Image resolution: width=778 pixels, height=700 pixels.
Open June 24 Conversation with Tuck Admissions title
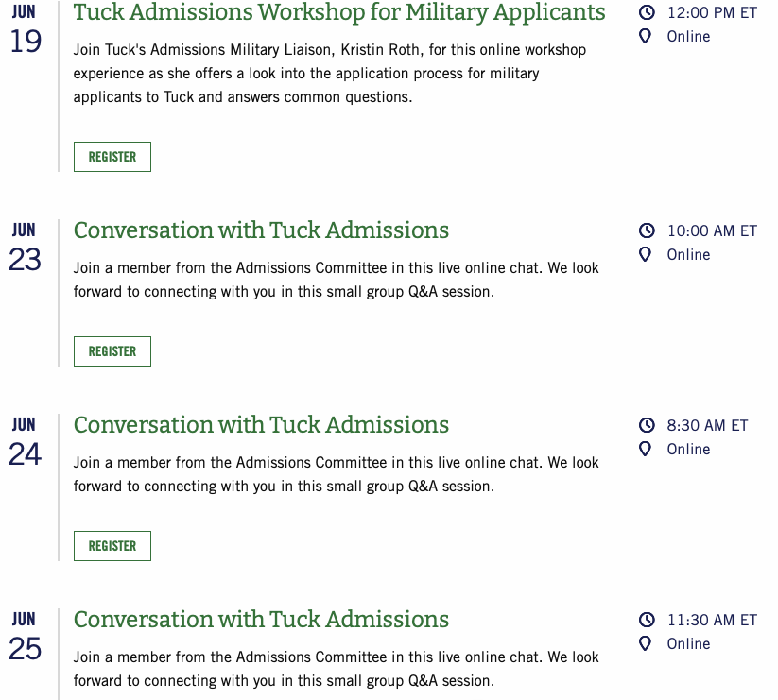[262, 425]
